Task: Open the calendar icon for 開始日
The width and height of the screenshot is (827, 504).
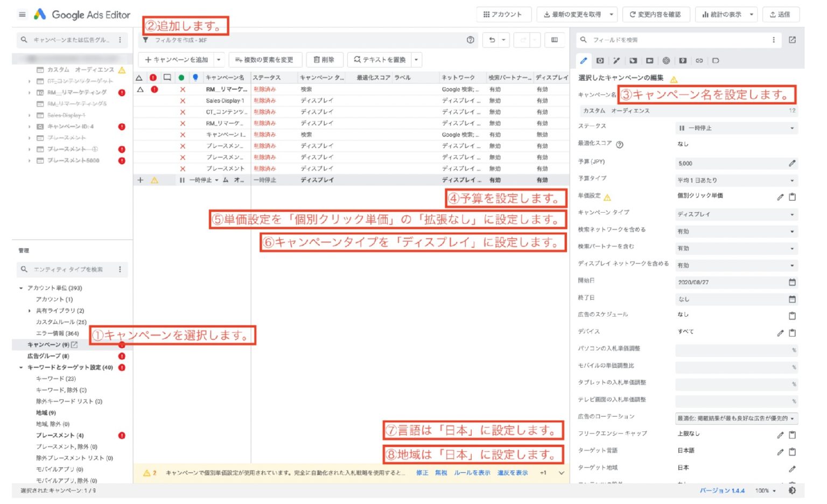Action: click(x=792, y=282)
